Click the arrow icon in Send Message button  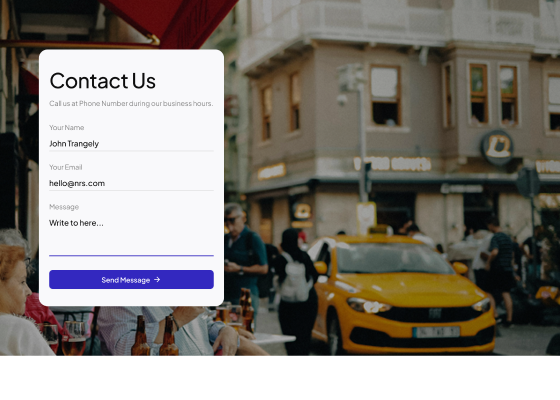pyautogui.click(x=157, y=280)
